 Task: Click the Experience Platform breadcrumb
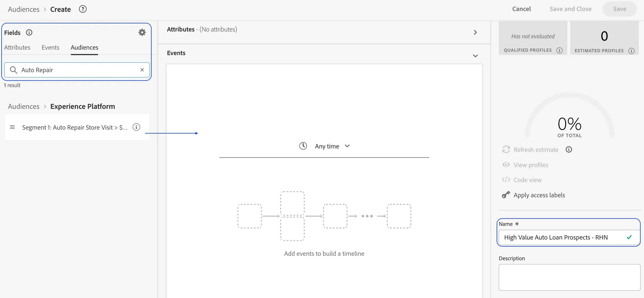point(82,106)
